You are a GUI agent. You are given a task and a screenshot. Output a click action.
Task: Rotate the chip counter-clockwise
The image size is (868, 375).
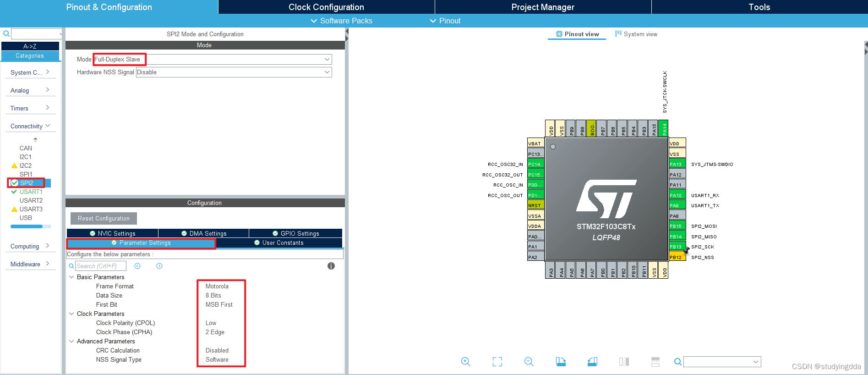click(592, 361)
